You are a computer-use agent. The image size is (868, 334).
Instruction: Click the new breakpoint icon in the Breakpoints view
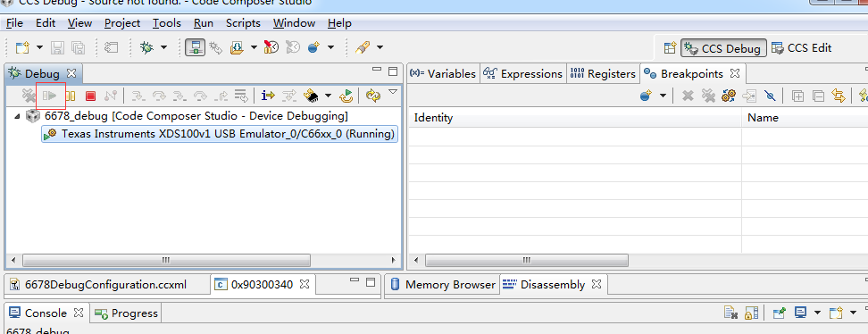pyautogui.click(x=645, y=96)
